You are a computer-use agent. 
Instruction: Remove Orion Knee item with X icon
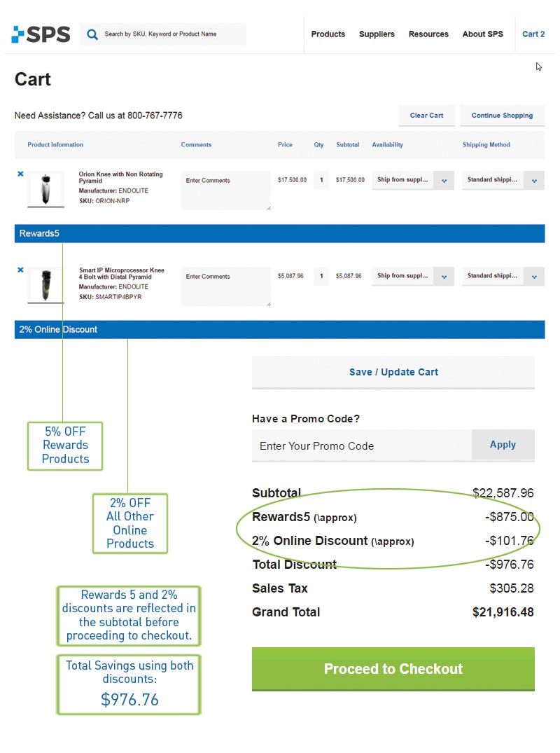click(x=20, y=174)
